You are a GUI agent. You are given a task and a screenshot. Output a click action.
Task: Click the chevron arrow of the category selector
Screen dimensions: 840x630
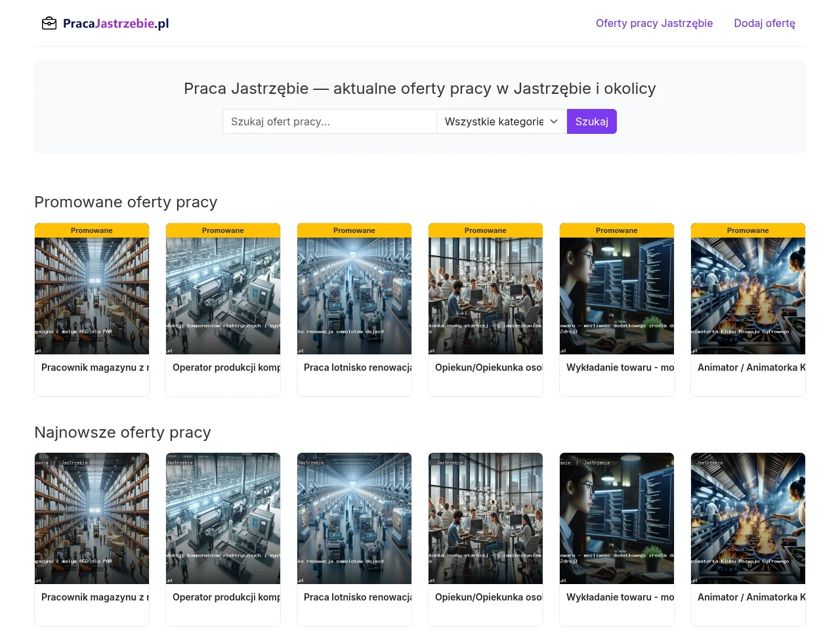(x=554, y=121)
